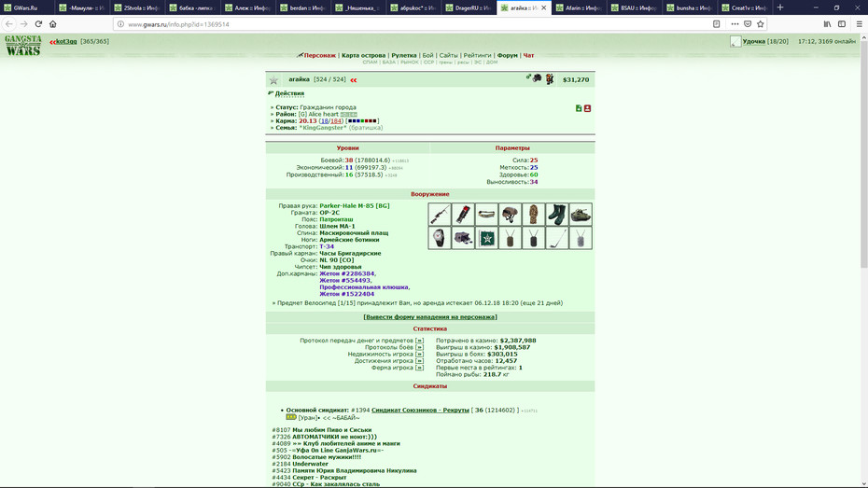868x488 pixels.
Task: Click the camouflage cloak item icon
Action: 534,215
